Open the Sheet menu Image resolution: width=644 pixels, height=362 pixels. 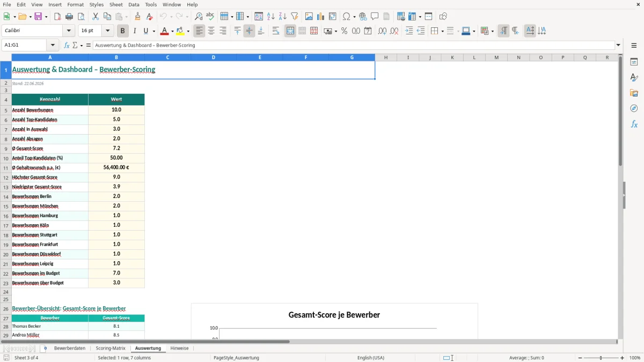click(x=116, y=4)
